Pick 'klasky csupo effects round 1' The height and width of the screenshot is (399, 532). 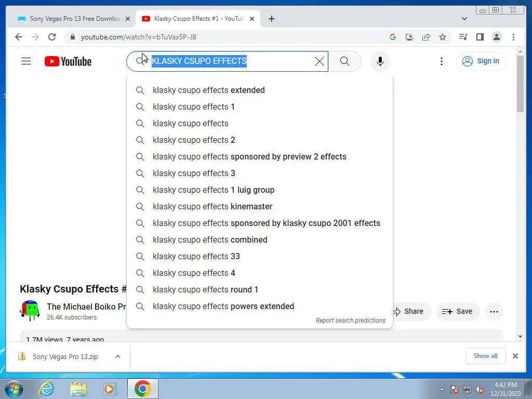(260, 290)
